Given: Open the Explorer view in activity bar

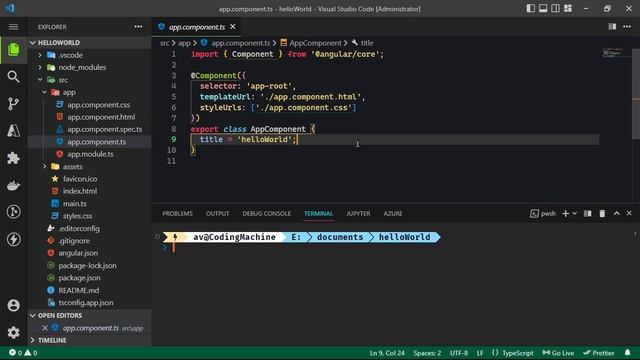Looking at the screenshot, I should click(x=13, y=50).
